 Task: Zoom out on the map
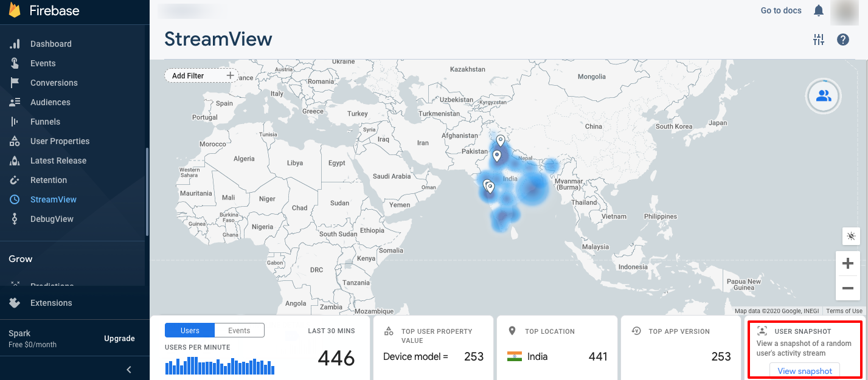pos(848,288)
